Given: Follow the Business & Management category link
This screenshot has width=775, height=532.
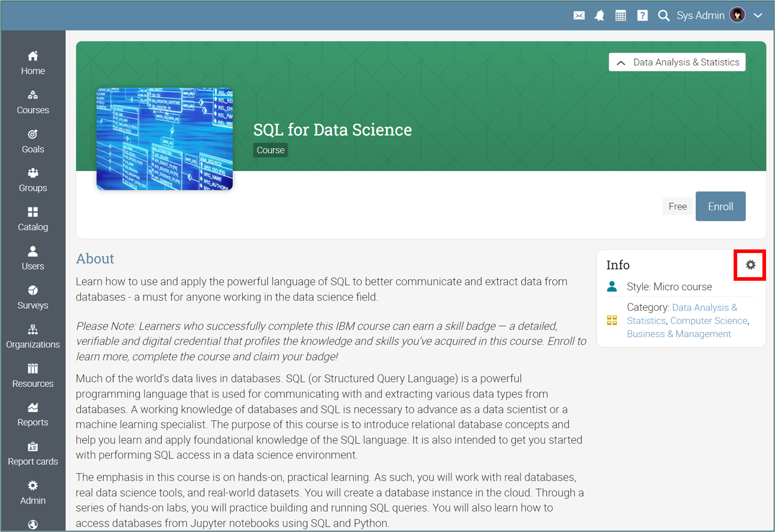Looking at the screenshot, I should pos(679,334).
